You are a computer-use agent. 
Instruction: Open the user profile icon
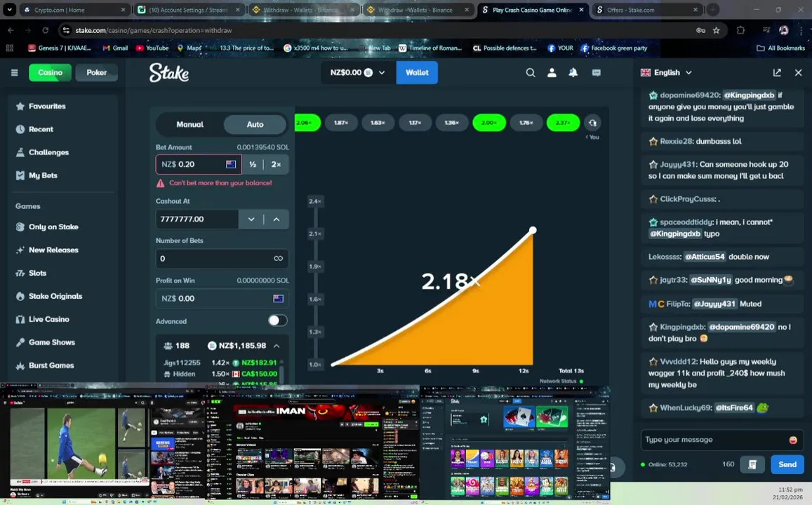pos(552,72)
